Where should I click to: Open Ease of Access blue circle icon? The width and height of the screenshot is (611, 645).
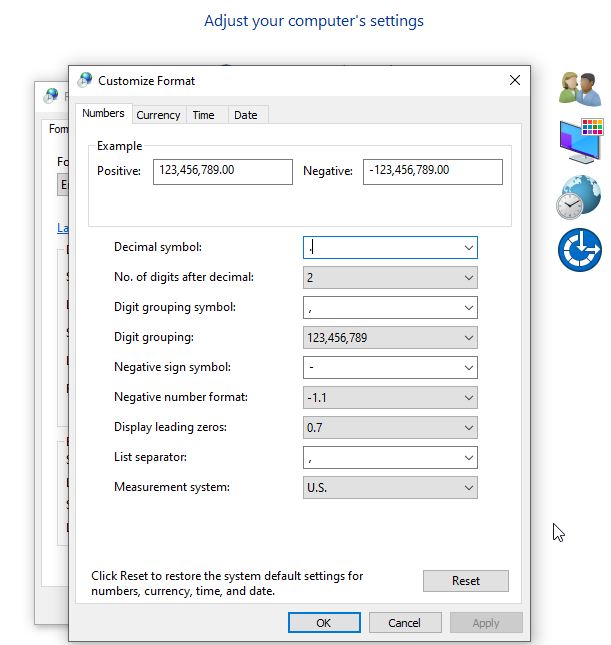click(x=580, y=250)
